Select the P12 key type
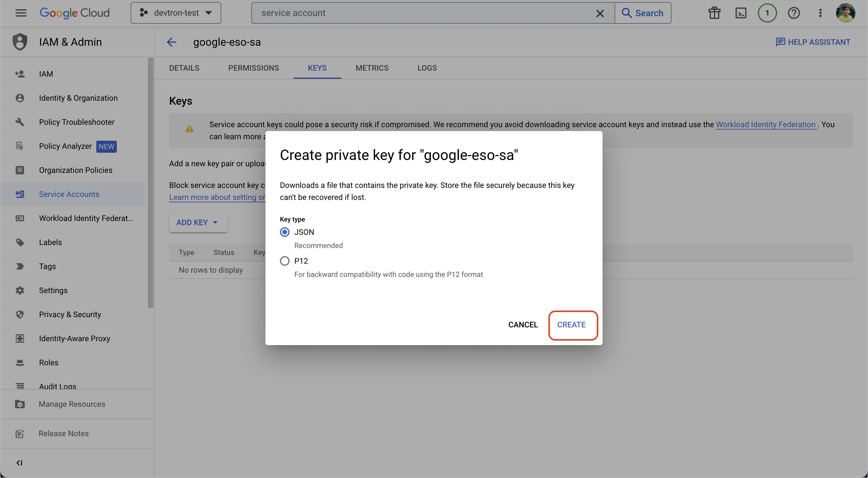 pos(285,261)
